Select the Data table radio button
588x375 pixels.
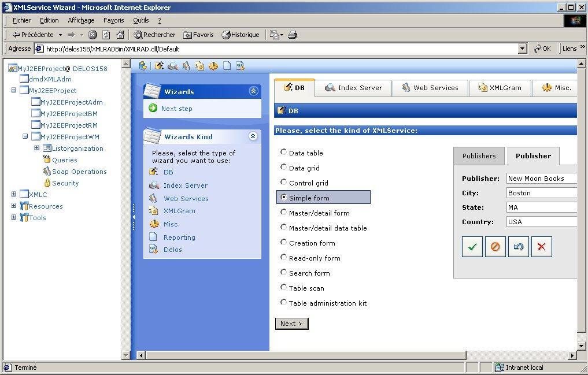283,153
